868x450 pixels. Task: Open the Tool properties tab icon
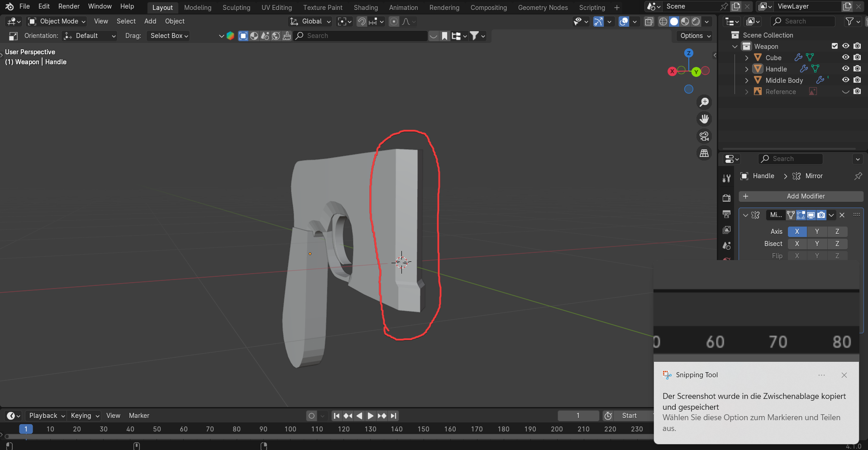pos(726,178)
